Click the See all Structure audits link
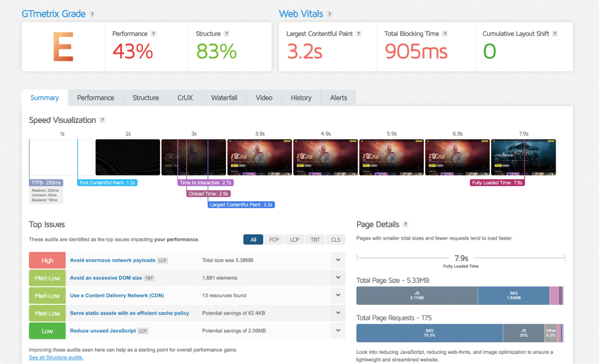 coord(56,357)
